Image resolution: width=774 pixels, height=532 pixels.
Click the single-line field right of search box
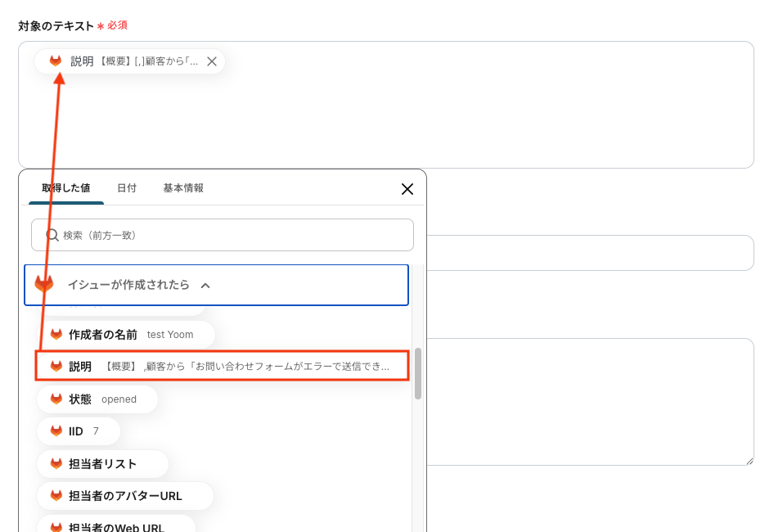pos(590,253)
